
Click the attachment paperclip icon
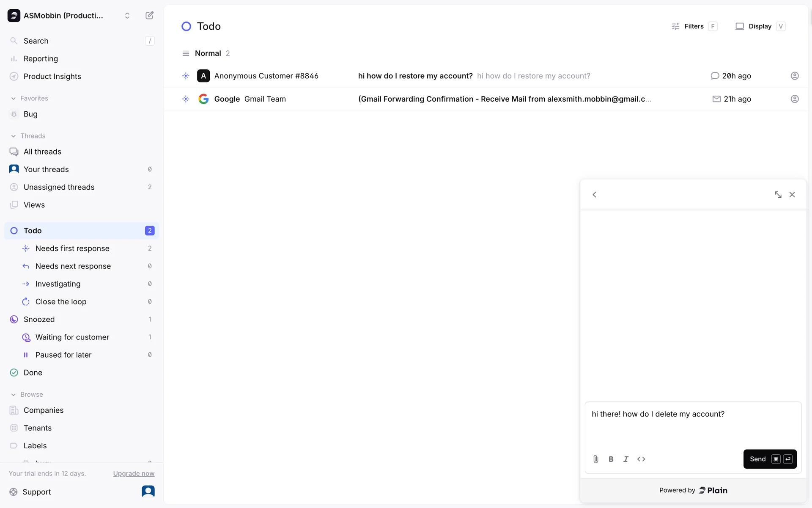[x=595, y=459]
